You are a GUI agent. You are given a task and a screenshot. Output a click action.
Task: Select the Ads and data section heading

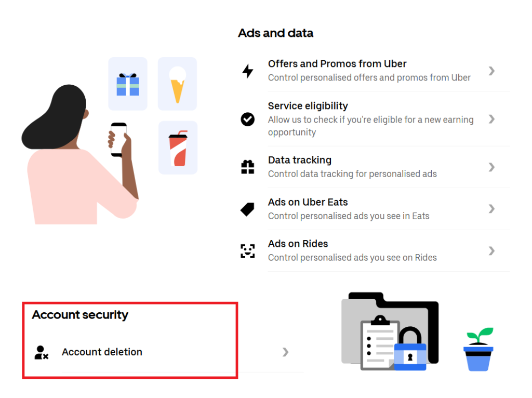[x=275, y=33]
